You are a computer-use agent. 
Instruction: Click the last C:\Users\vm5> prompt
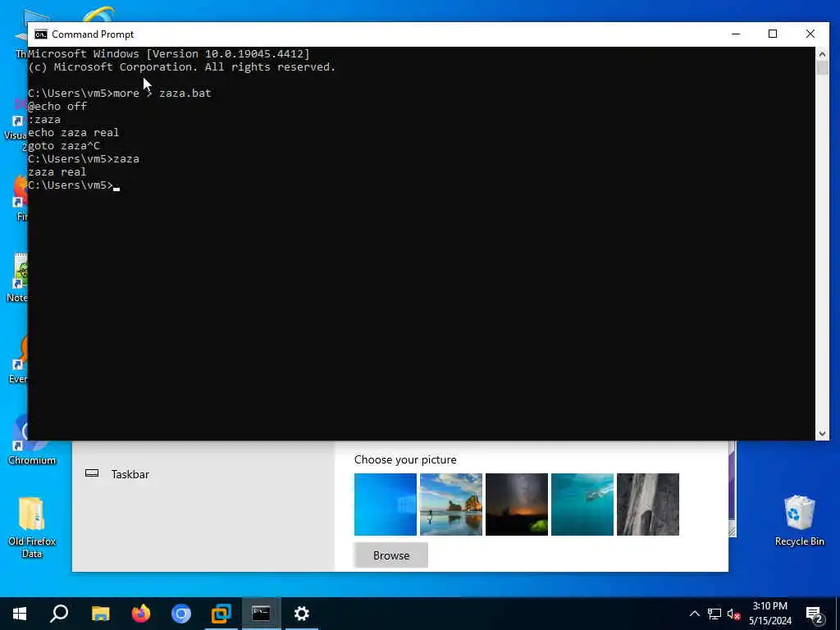pos(71,185)
